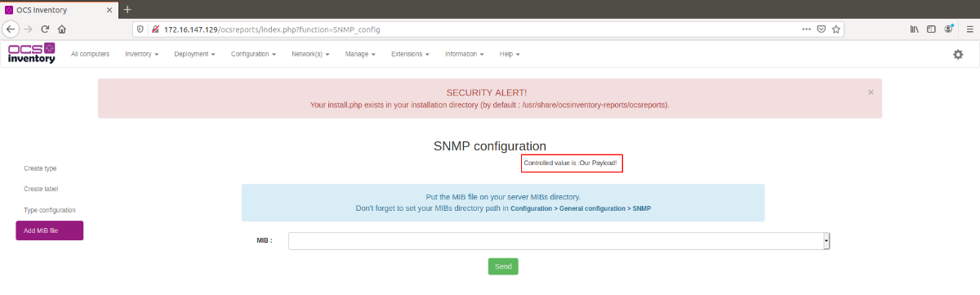The height and width of the screenshot is (295, 980).
Task: Open the new tab plus button
Action: [127, 9]
